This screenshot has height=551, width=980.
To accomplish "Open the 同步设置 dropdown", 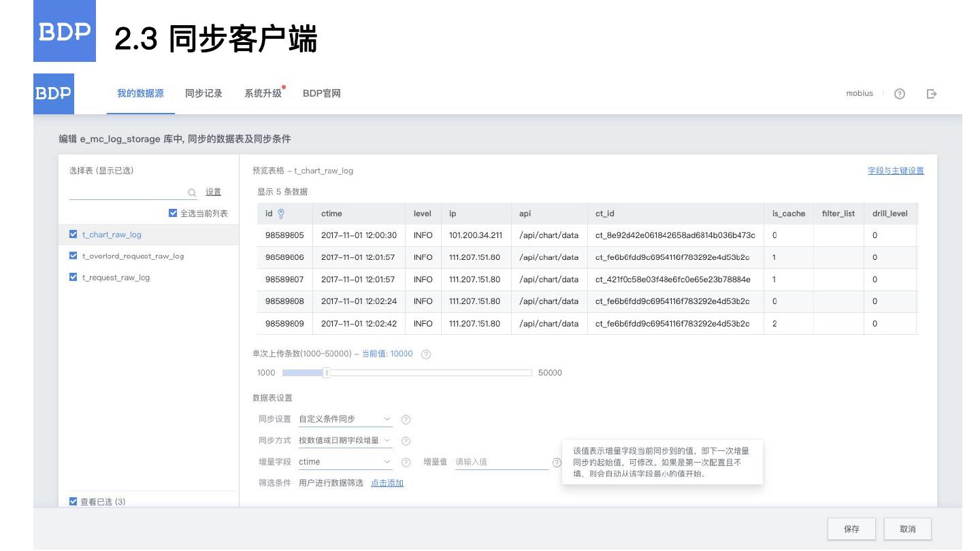I will 345,419.
